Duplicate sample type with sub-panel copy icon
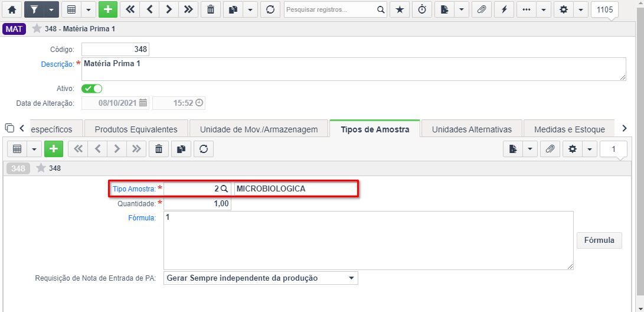The image size is (644, 312). [x=181, y=149]
